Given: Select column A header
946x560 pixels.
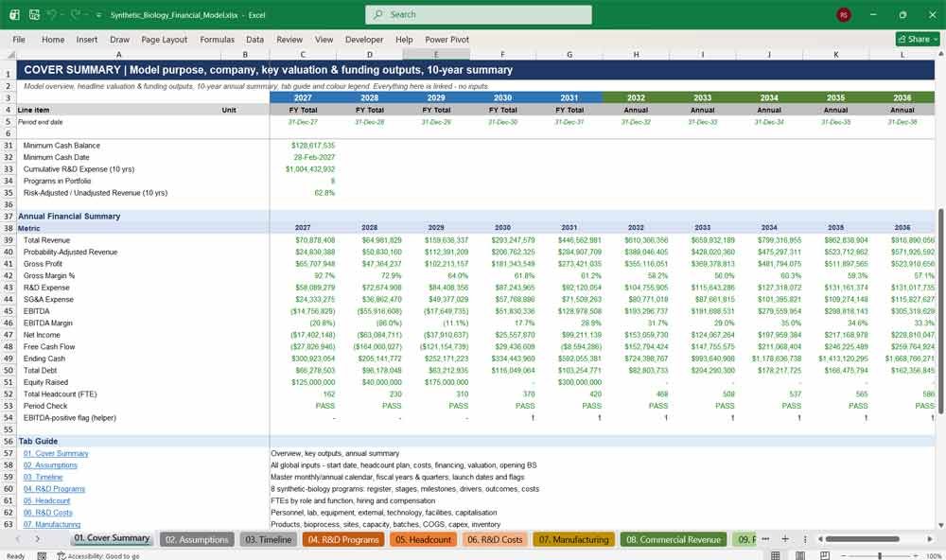Looking at the screenshot, I should pyautogui.click(x=119, y=54).
